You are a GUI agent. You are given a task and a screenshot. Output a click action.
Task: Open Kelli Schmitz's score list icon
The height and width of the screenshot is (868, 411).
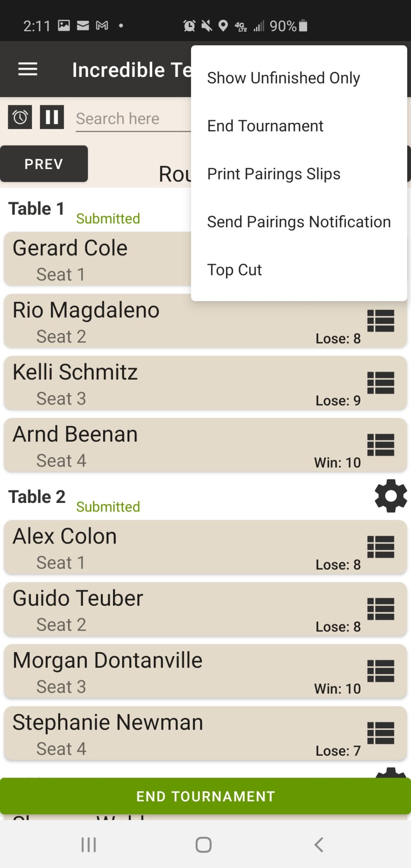click(x=381, y=383)
